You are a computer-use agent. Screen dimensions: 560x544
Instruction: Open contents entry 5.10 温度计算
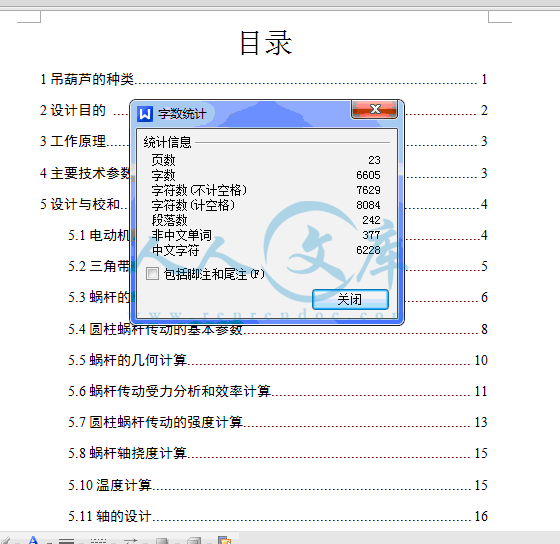[x=278, y=485]
